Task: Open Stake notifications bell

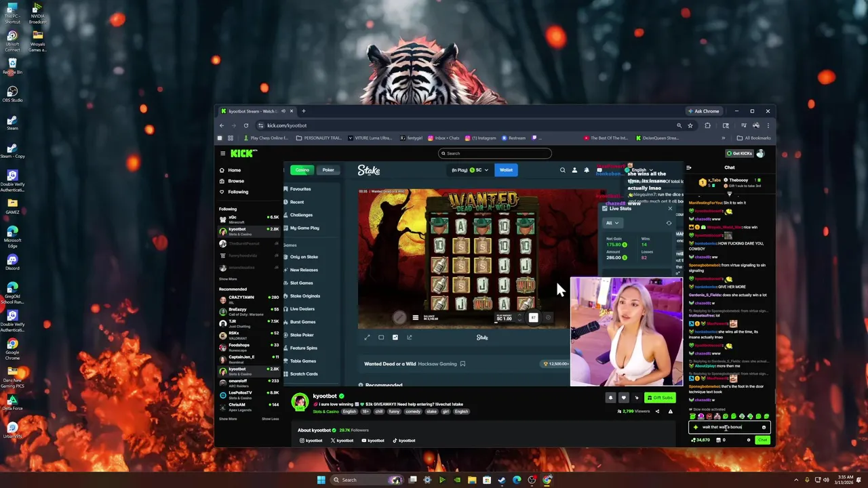Action: click(587, 170)
